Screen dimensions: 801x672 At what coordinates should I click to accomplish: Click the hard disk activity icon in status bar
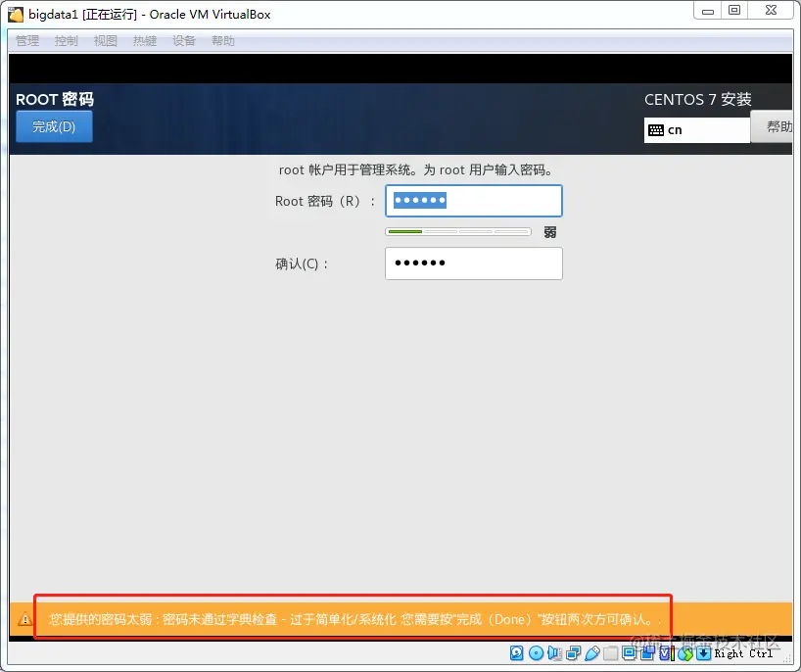(x=516, y=653)
